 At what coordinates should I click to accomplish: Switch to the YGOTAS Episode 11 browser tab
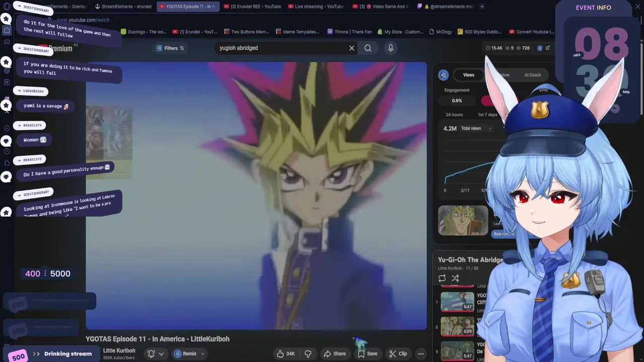188,7
